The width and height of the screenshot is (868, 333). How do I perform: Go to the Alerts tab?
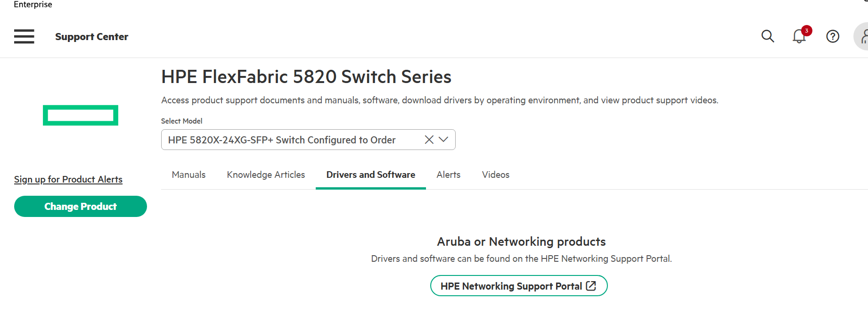[448, 175]
